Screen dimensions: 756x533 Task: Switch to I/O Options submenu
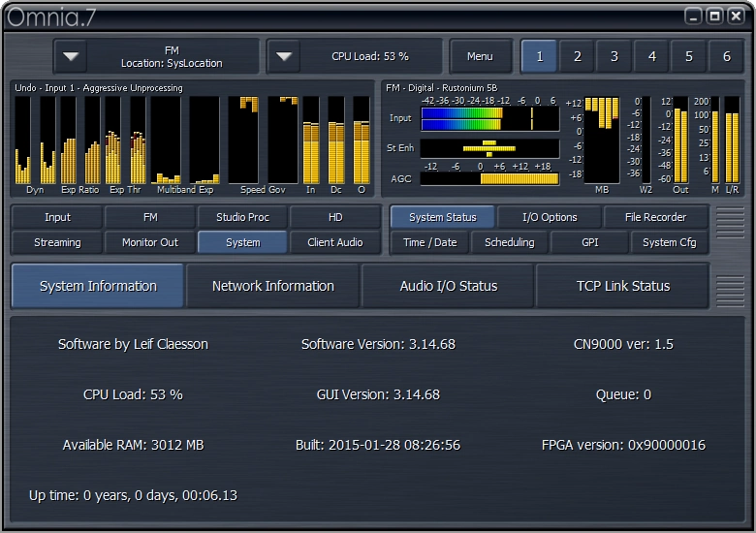pyautogui.click(x=550, y=217)
